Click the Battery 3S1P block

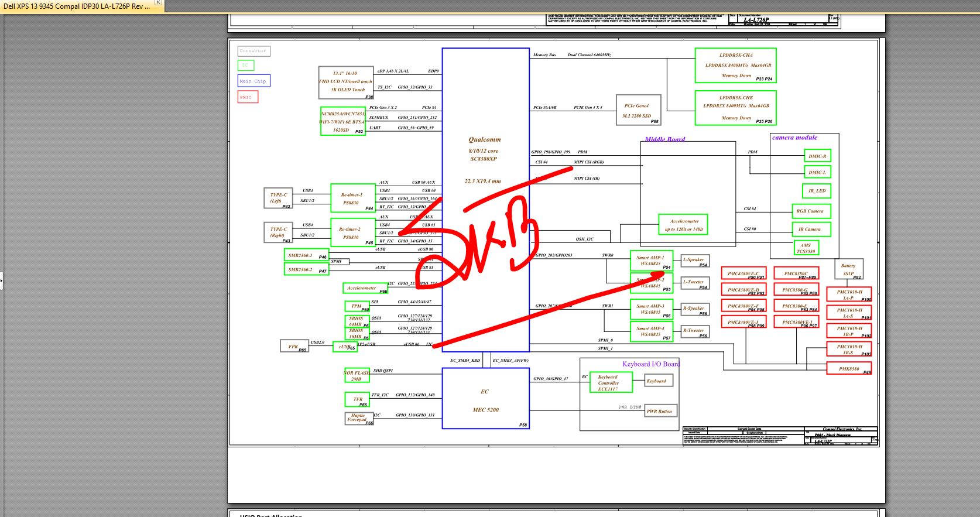849,269
